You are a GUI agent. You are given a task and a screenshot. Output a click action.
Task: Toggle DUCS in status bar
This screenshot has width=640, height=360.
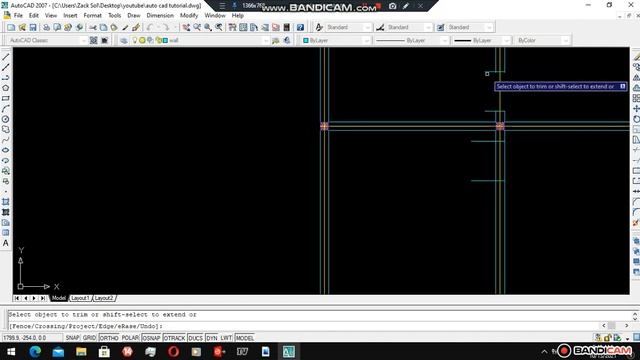[196, 338]
